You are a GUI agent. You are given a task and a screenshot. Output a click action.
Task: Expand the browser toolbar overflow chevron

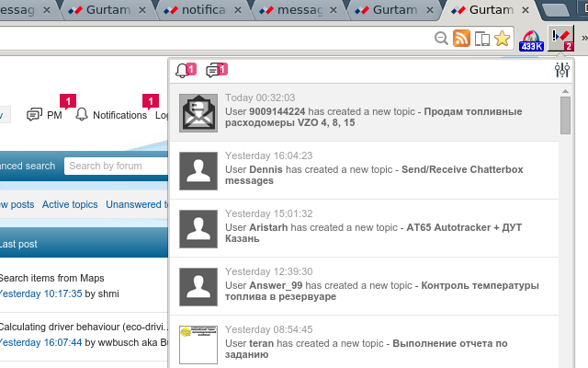click(582, 39)
